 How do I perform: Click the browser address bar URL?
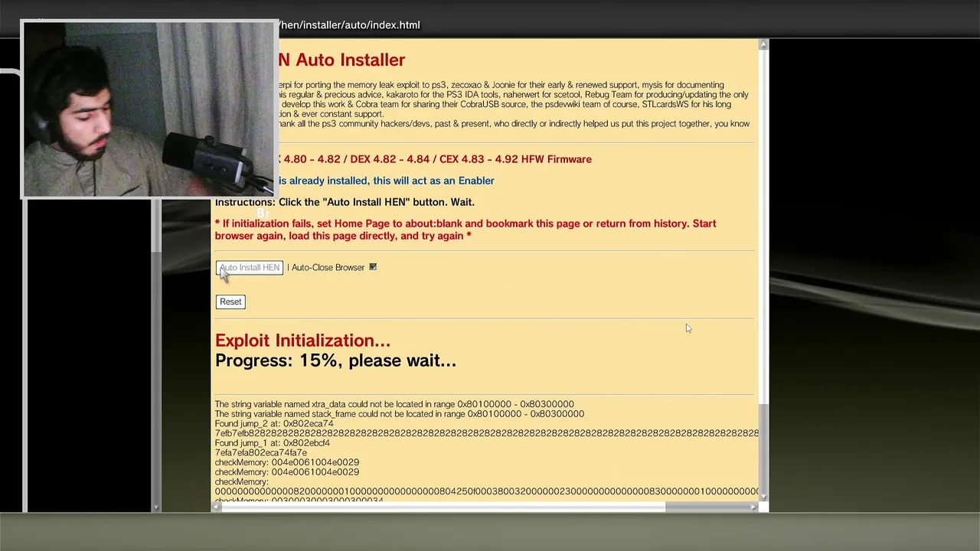[348, 25]
